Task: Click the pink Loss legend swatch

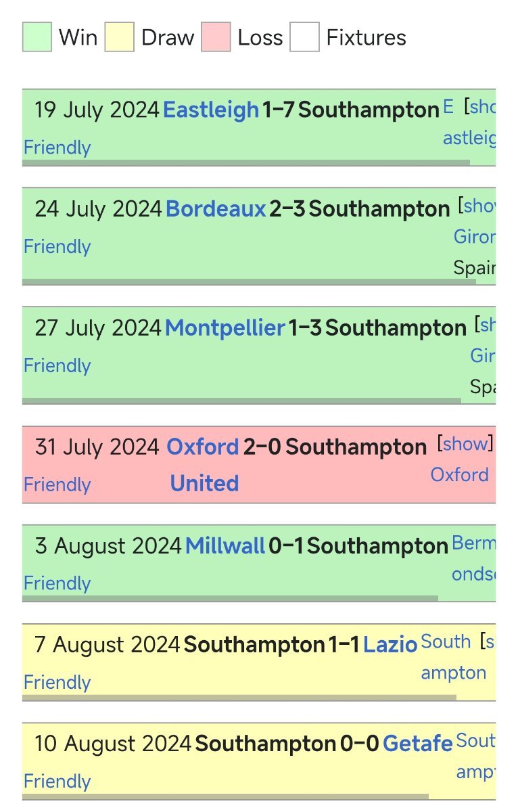Action: 216,37
